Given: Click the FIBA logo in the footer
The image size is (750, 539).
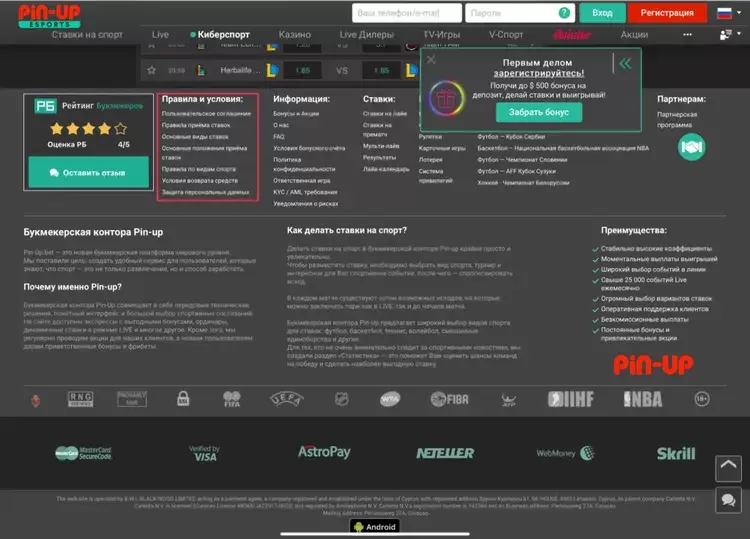Looking at the screenshot, I should 450,399.
